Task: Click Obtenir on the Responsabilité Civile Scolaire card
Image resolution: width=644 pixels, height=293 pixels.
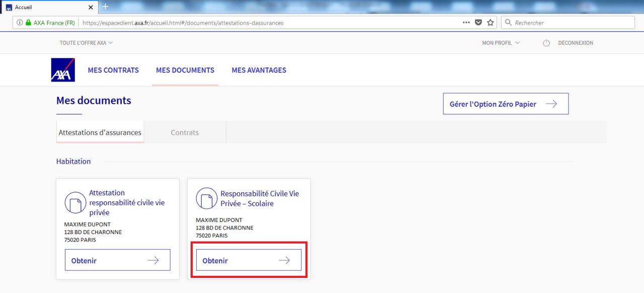Action: [249, 260]
